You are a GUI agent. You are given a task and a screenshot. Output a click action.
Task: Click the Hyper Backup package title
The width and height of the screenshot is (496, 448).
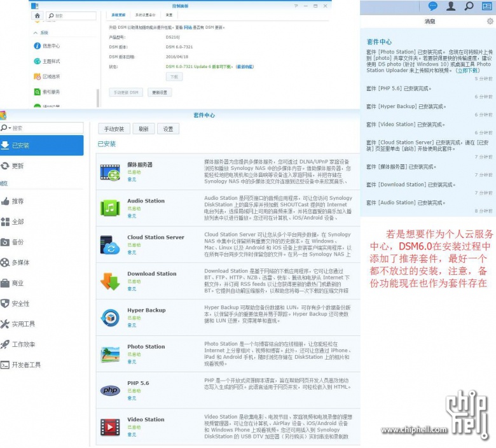(146, 311)
